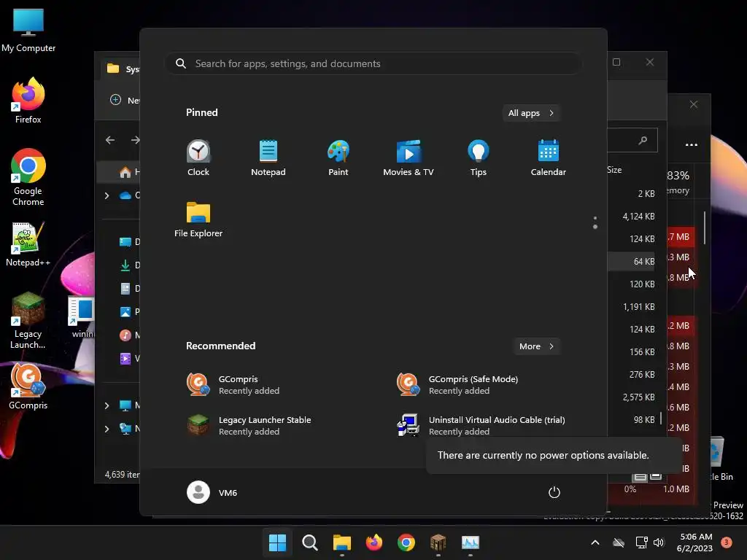This screenshot has width=747, height=560.
Task: Select the file row showing 4,124 KB
Action: click(x=632, y=216)
